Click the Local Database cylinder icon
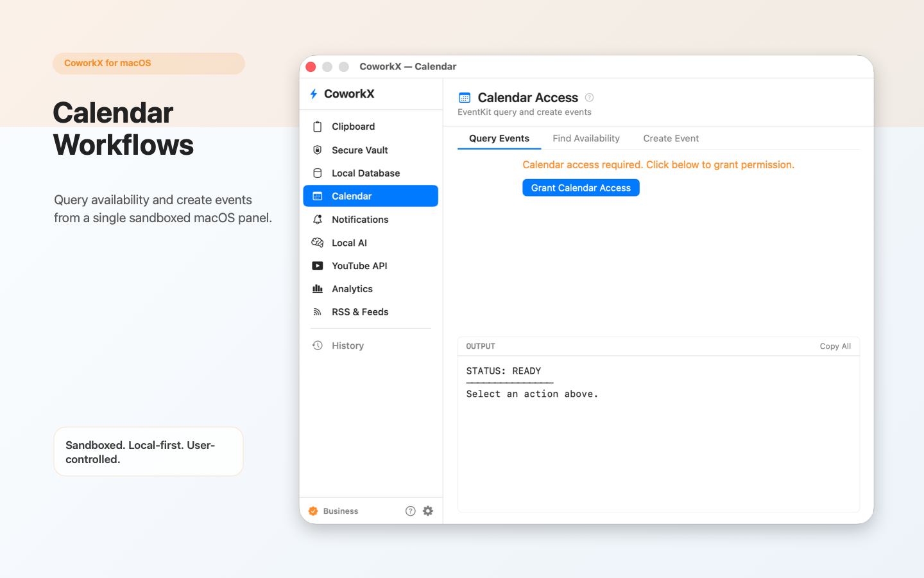 pyautogui.click(x=317, y=173)
